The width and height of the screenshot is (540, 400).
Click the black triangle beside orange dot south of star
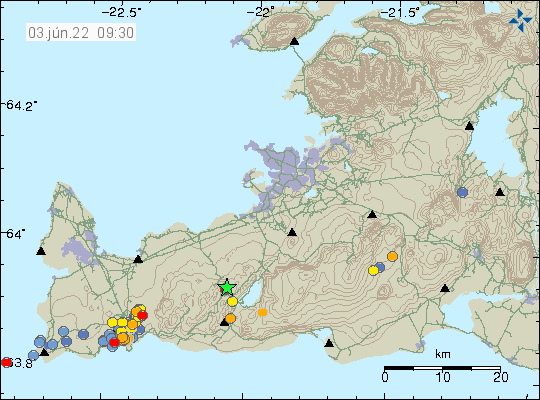[224, 322]
